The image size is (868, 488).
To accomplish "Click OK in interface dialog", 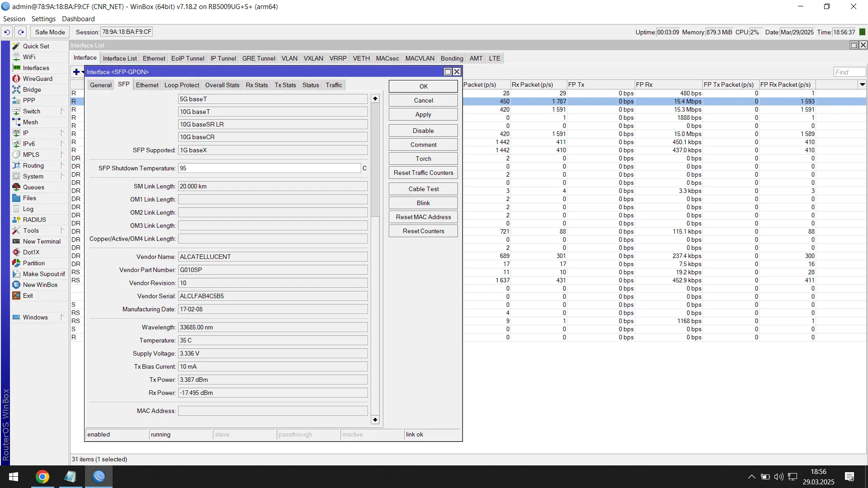I will (423, 86).
